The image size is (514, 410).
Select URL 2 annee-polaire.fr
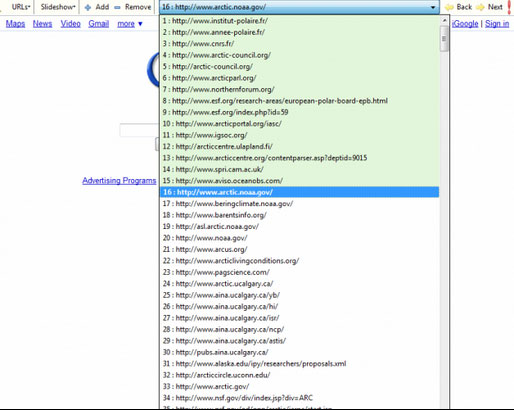(x=299, y=32)
